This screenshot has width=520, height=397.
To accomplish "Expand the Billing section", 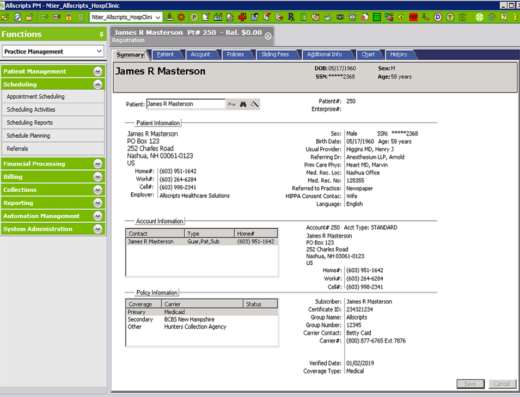I will click(x=98, y=177).
